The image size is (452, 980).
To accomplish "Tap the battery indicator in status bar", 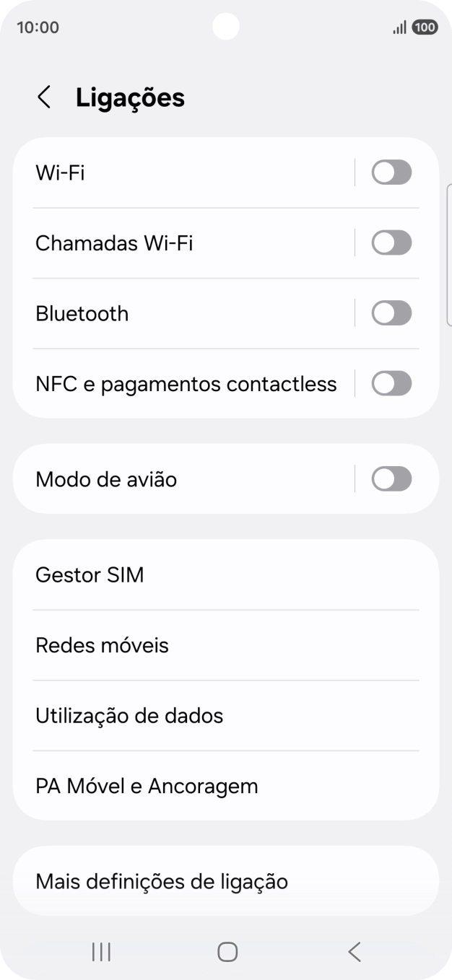I will 425,27.
